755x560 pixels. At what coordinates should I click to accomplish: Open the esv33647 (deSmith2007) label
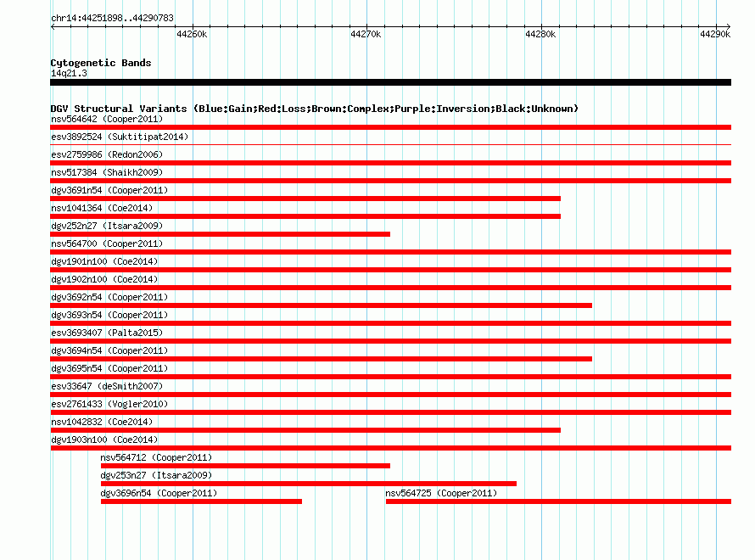click(107, 386)
